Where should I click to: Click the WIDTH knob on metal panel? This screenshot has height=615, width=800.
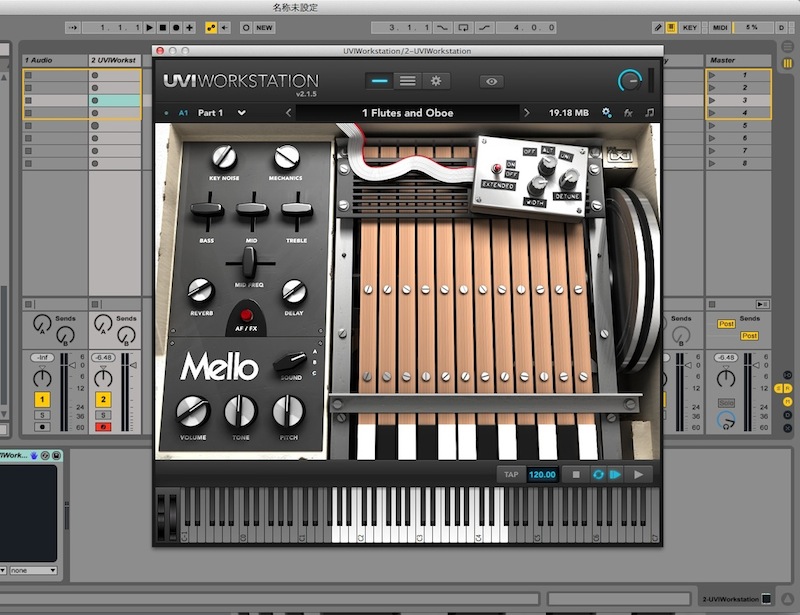[537, 185]
